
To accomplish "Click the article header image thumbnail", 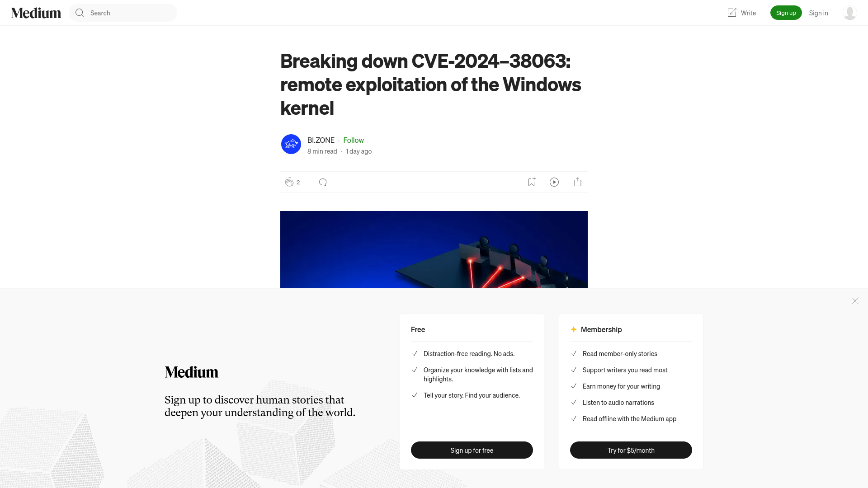I will tap(434, 249).
